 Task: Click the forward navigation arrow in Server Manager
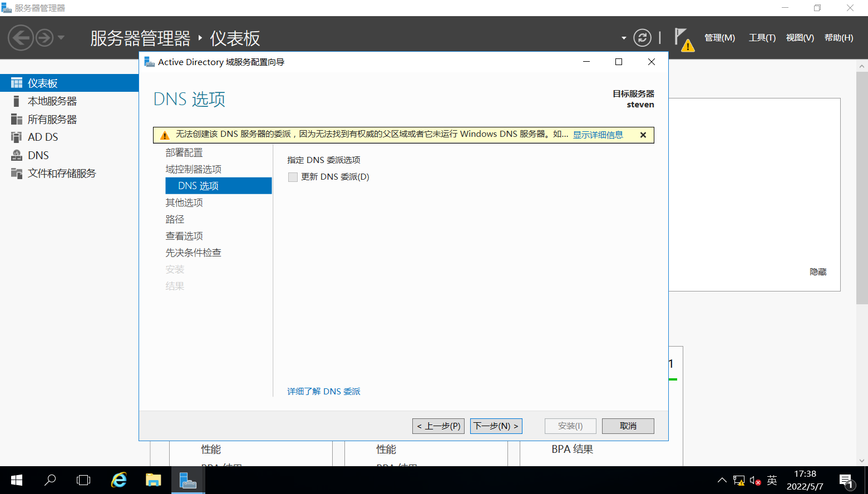point(45,38)
